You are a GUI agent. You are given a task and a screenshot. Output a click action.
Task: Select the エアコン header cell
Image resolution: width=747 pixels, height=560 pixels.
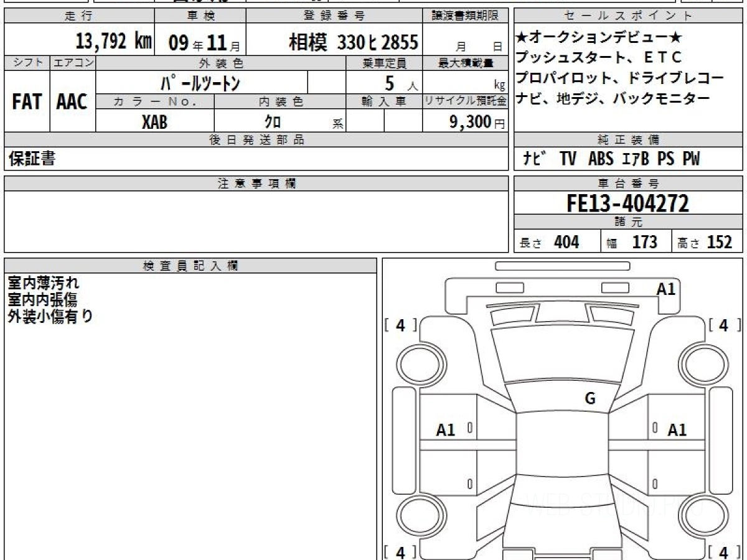click(x=73, y=63)
